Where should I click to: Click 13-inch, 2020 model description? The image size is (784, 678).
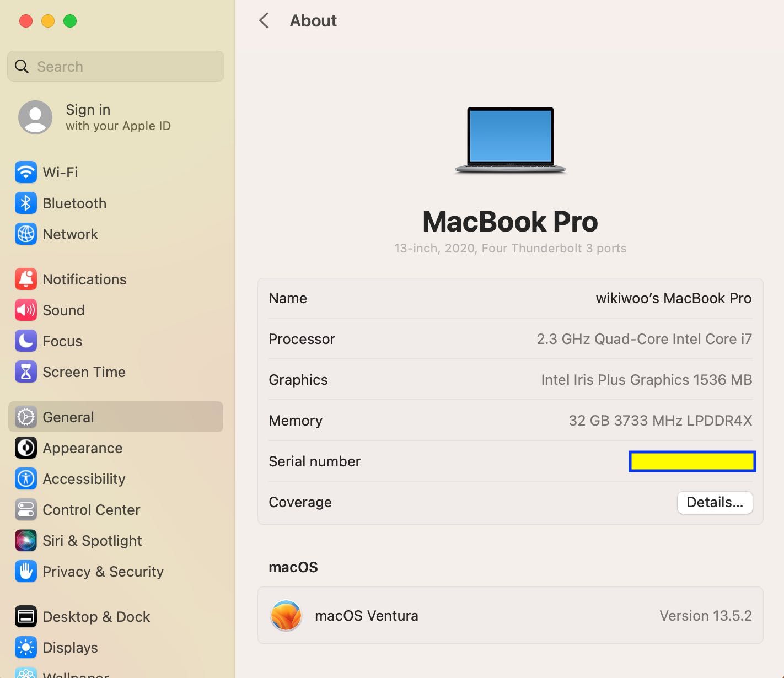(x=511, y=248)
